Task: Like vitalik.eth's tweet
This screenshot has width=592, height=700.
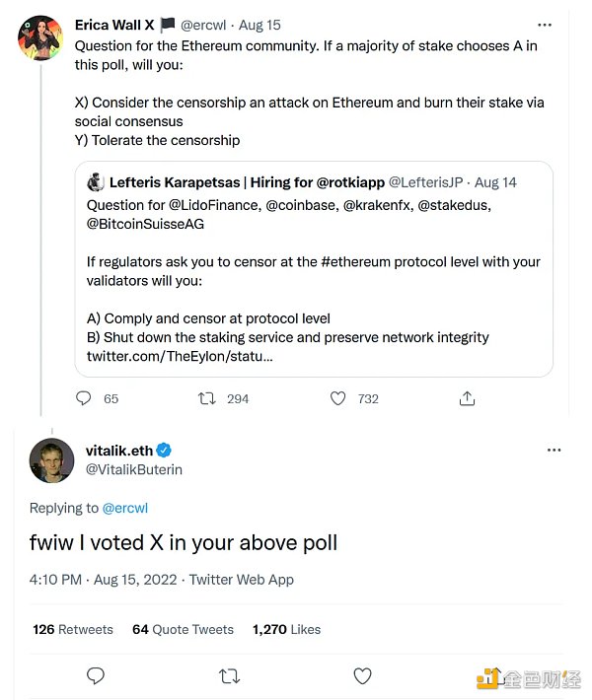Action: 362,675
